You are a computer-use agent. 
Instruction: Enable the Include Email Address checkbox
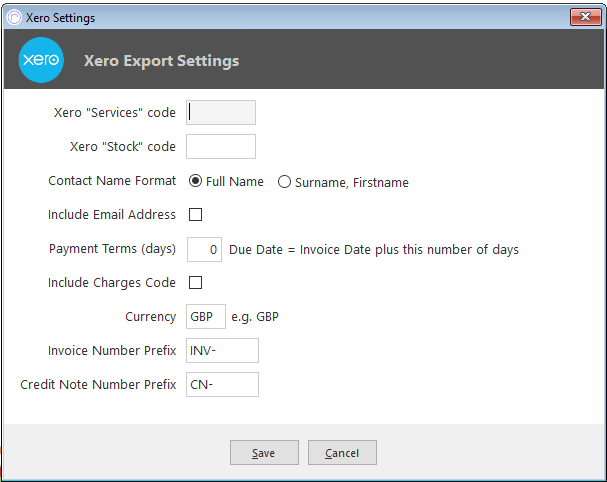(195, 214)
